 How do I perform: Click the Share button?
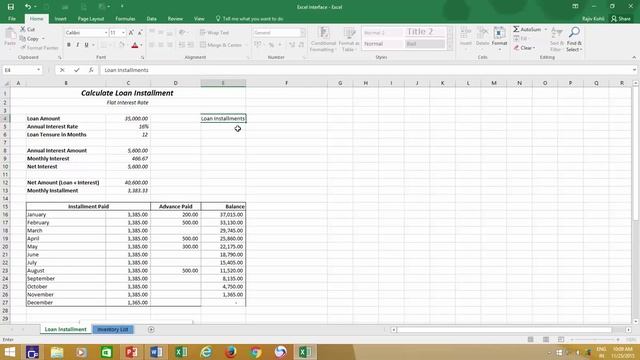click(620, 19)
